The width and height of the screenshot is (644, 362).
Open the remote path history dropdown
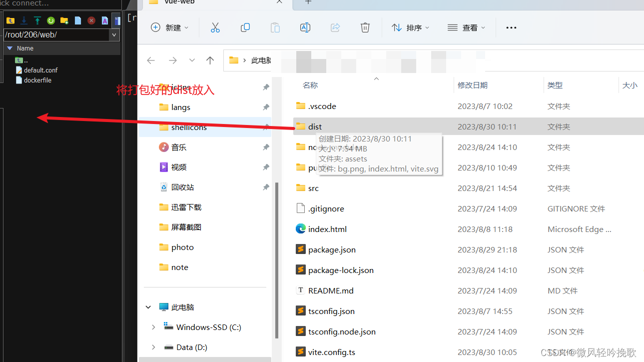point(114,35)
